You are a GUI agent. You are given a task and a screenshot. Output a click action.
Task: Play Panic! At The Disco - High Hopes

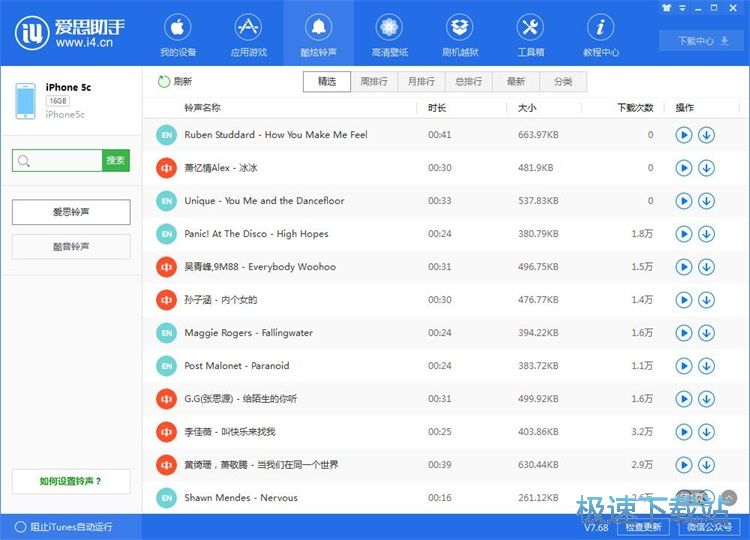click(x=684, y=234)
